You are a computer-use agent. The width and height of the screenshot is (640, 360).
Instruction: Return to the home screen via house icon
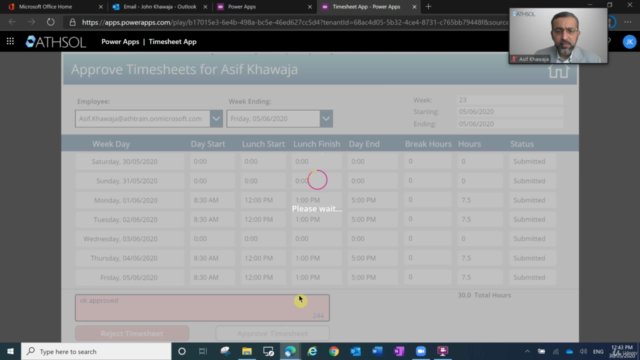(x=558, y=71)
